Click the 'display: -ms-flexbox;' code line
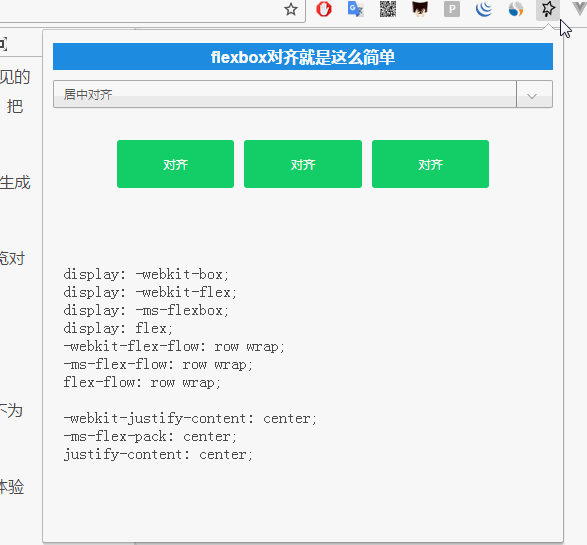Screen dimensions: 587x545 tap(146, 310)
